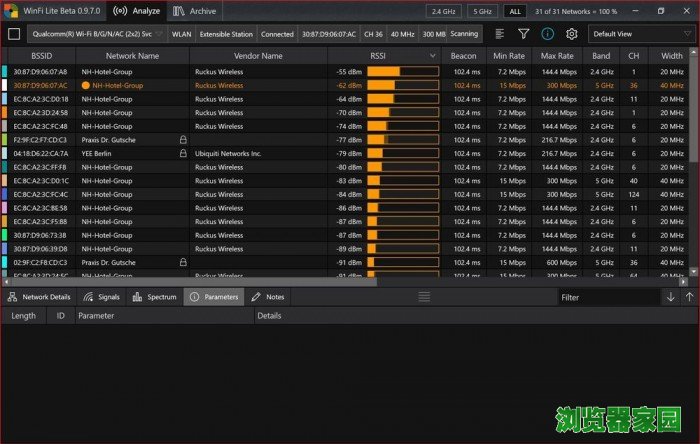Image resolution: width=700 pixels, height=444 pixels.
Task: Click the list columns icon in toolbar
Action: pos(500,33)
